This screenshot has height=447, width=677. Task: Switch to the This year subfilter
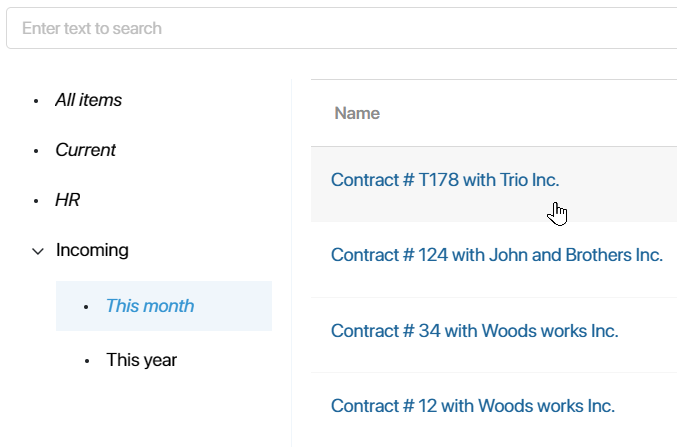tap(142, 360)
